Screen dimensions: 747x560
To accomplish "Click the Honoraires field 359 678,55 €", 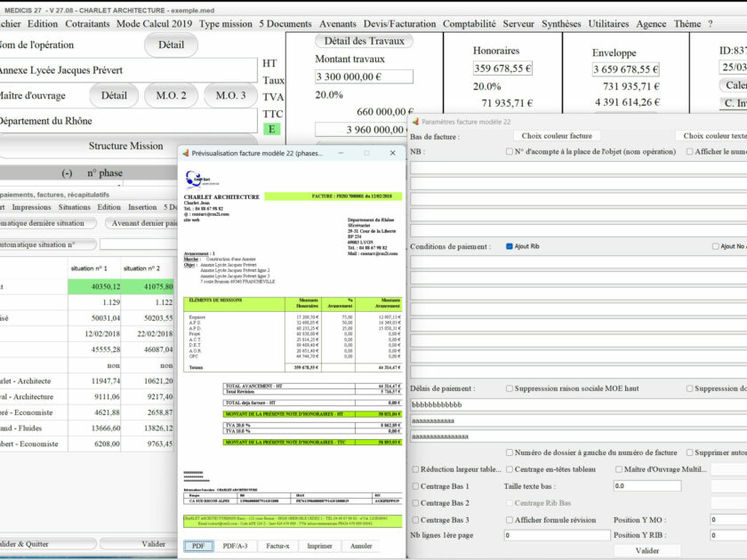I will pyautogui.click(x=502, y=68).
